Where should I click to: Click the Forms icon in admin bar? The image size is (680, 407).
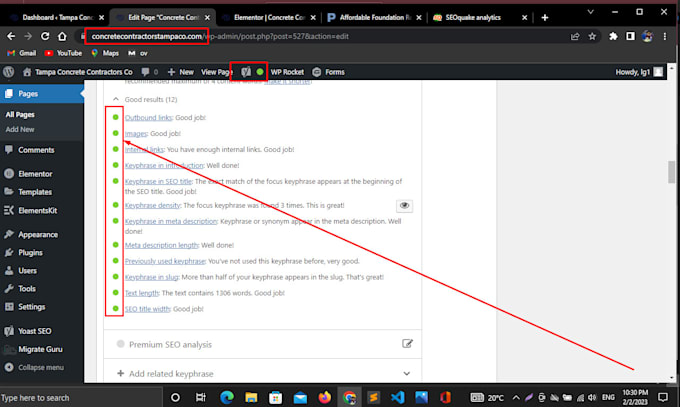pyautogui.click(x=317, y=72)
